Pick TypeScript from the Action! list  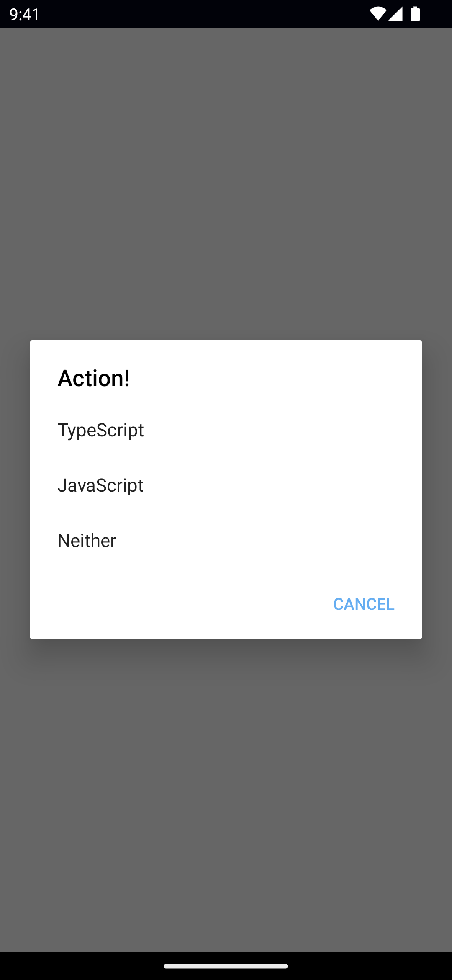[x=100, y=430]
